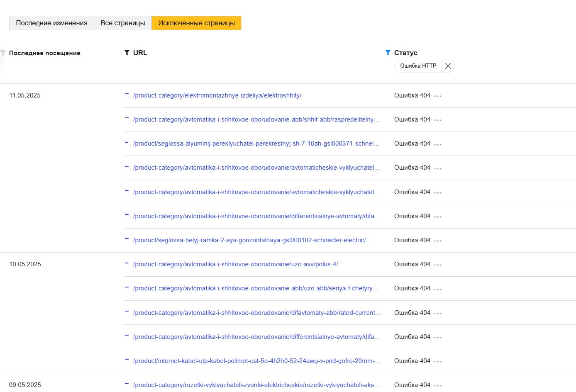Open more options for internet-kabel-utp row
Screen dimensions: 576x392
coord(438,361)
